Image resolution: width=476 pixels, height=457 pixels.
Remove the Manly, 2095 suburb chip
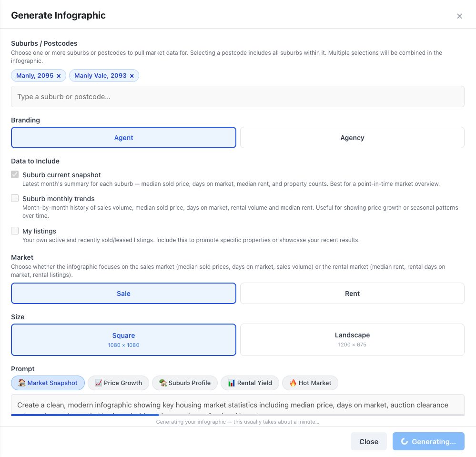pos(59,76)
